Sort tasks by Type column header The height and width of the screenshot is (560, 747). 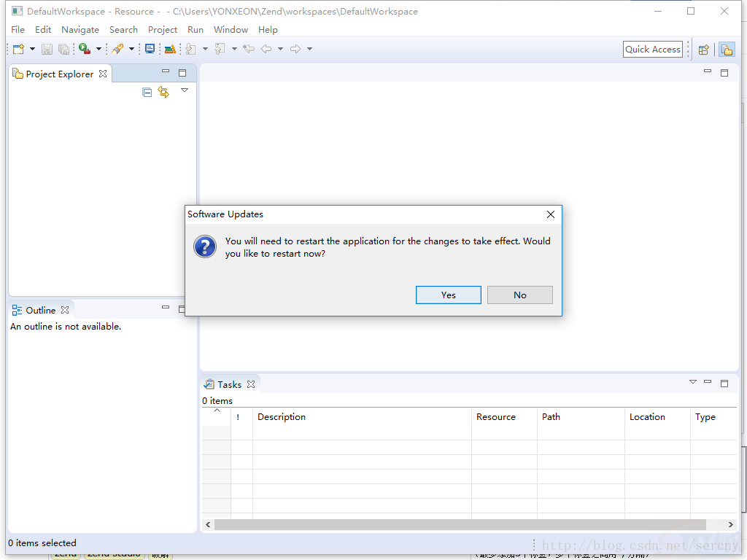click(x=713, y=416)
